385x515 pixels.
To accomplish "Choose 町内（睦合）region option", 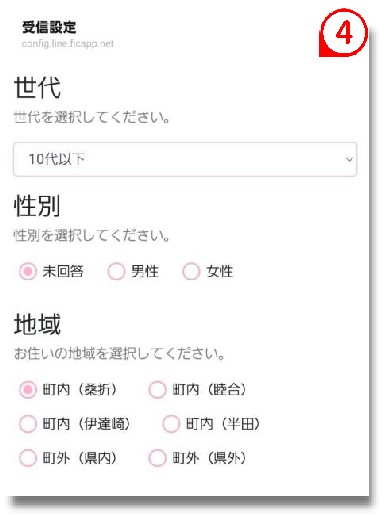I will coord(157,389).
